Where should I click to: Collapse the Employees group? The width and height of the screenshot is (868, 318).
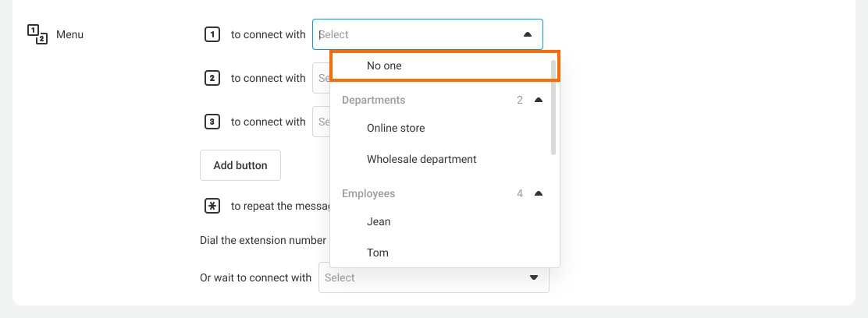538,193
